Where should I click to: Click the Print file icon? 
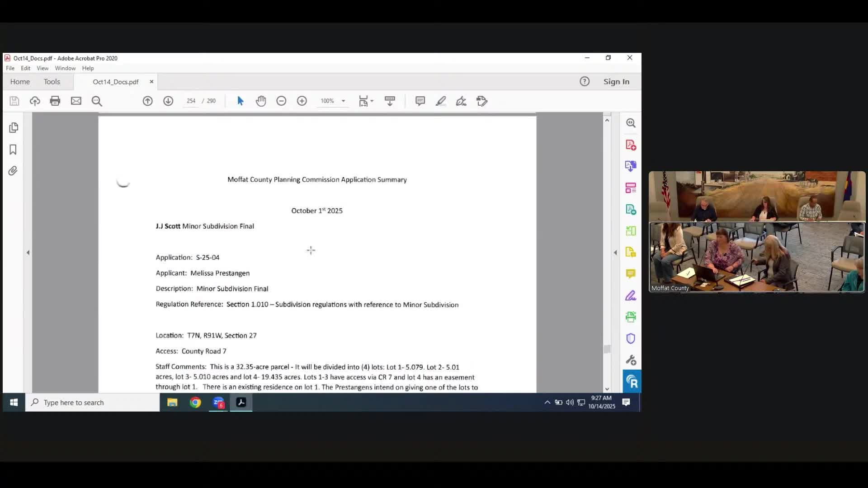coord(55,101)
